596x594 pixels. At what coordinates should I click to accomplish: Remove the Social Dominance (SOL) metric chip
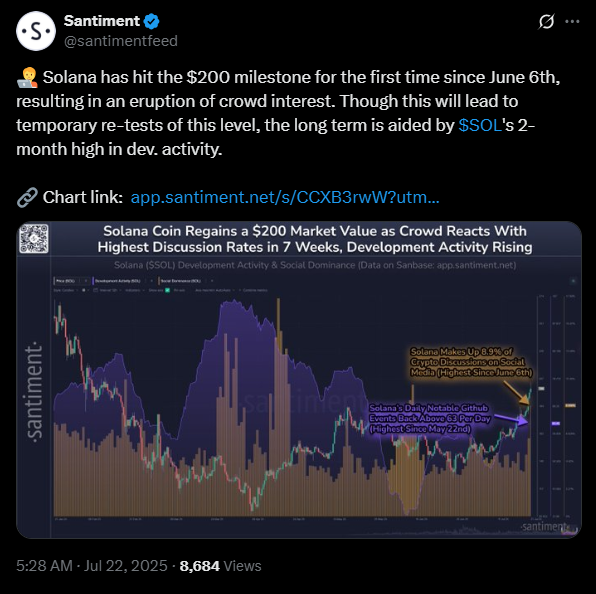[212, 281]
